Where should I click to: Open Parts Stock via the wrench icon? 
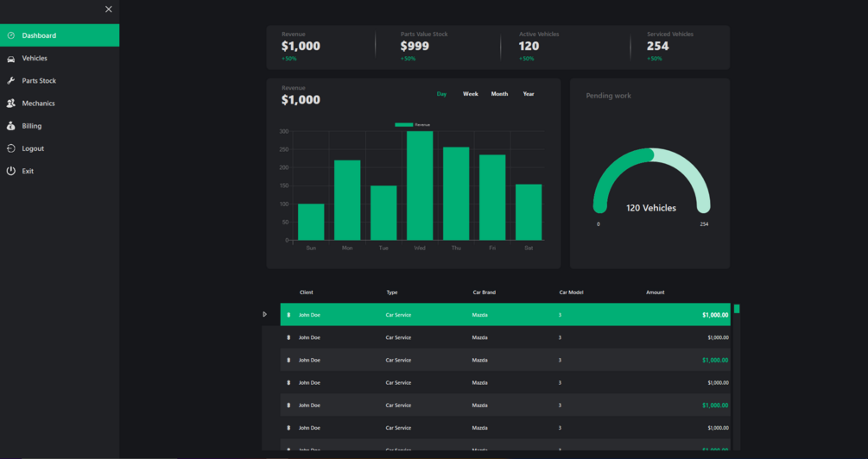[x=10, y=81]
